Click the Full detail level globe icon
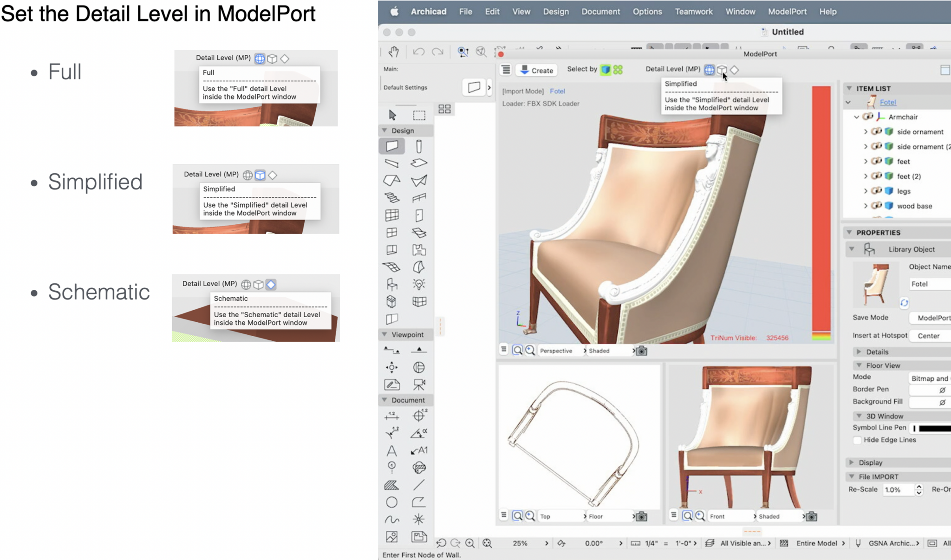 (709, 70)
